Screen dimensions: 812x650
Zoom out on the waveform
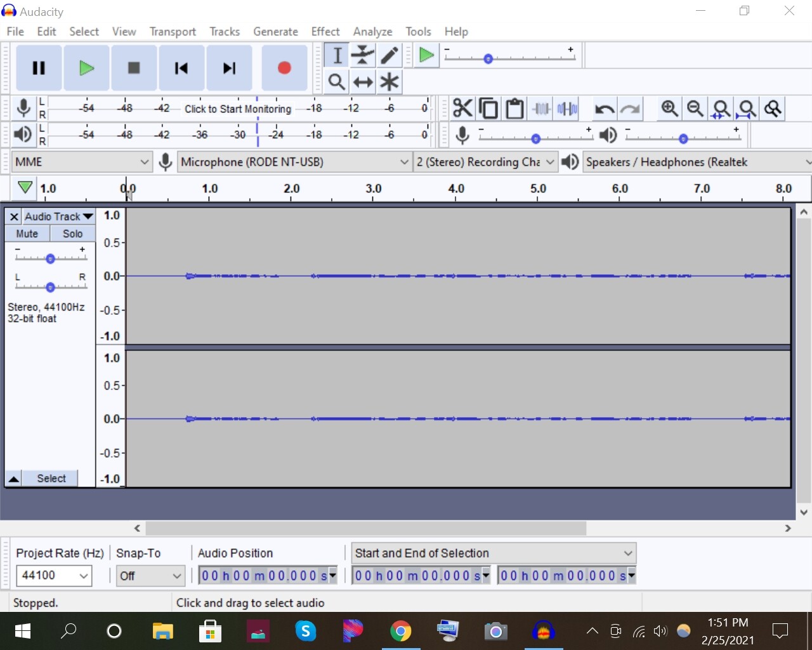(x=695, y=109)
